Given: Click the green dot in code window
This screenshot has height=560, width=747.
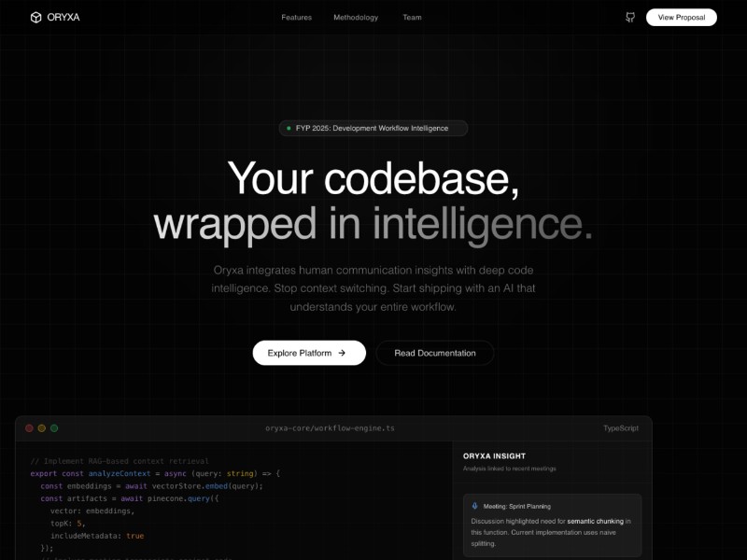Looking at the screenshot, I should pos(54,428).
